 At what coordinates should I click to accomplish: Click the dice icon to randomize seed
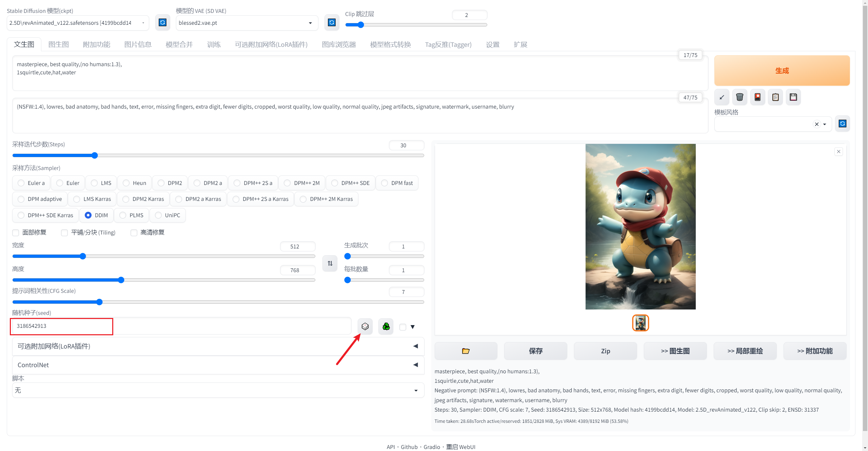click(365, 326)
